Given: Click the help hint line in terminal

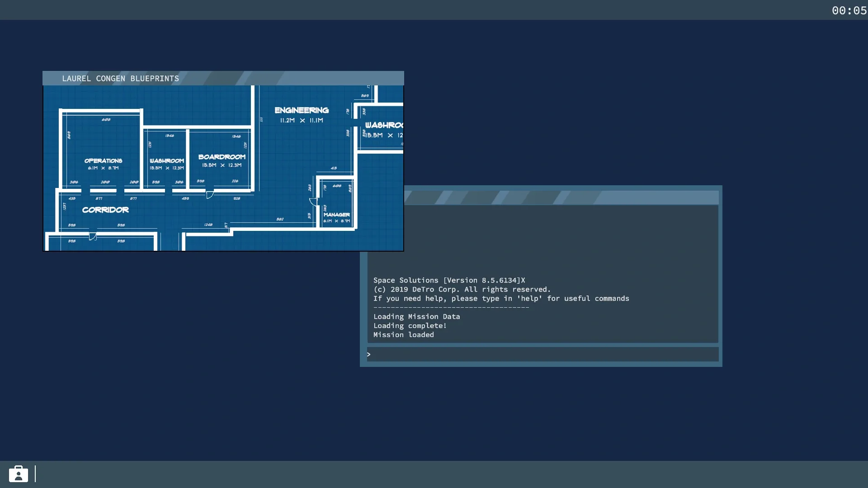Looking at the screenshot, I should (x=501, y=299).
